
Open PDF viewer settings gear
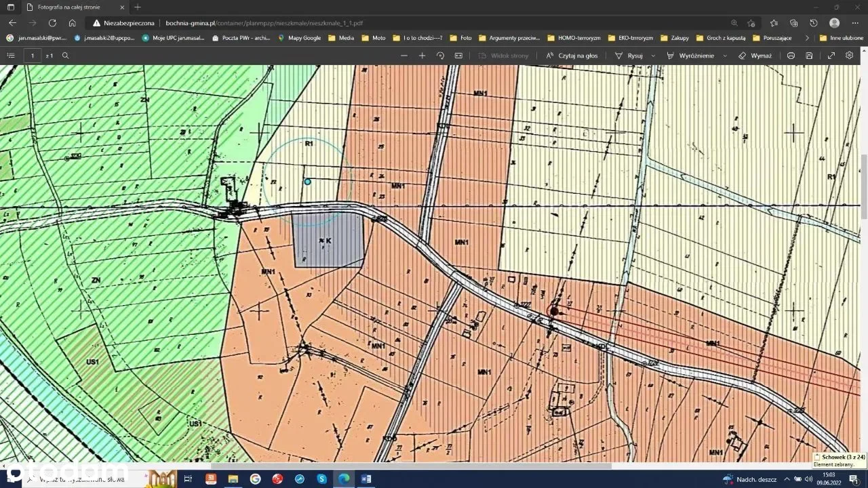[x=849, y=56]
